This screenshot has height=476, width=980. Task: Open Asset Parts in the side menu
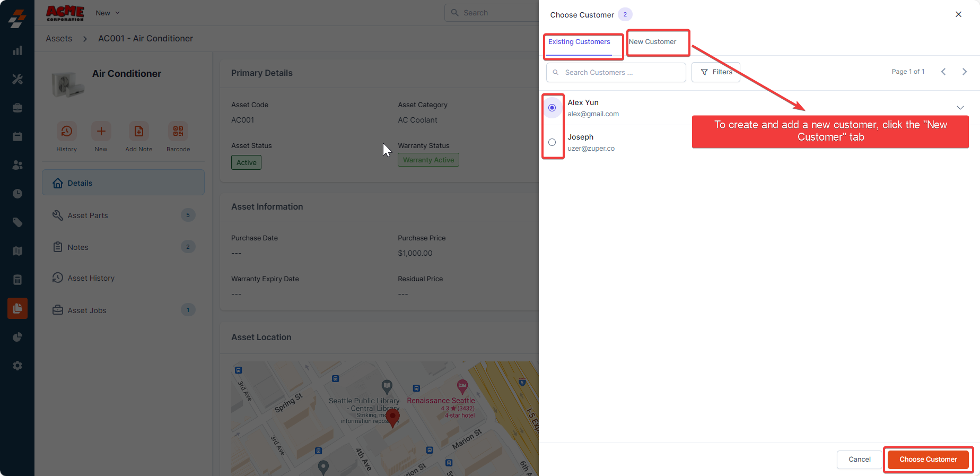88,215
